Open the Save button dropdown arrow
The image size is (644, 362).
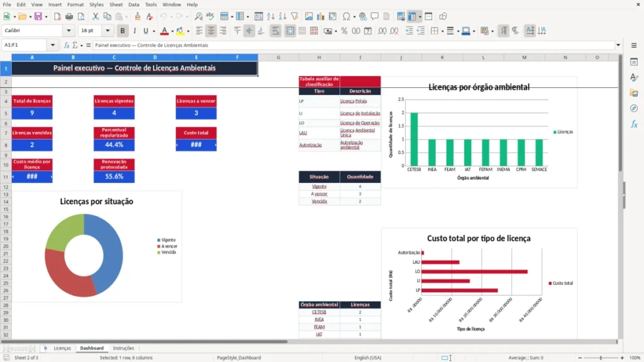pyautogui.click(x=46, y=17)
